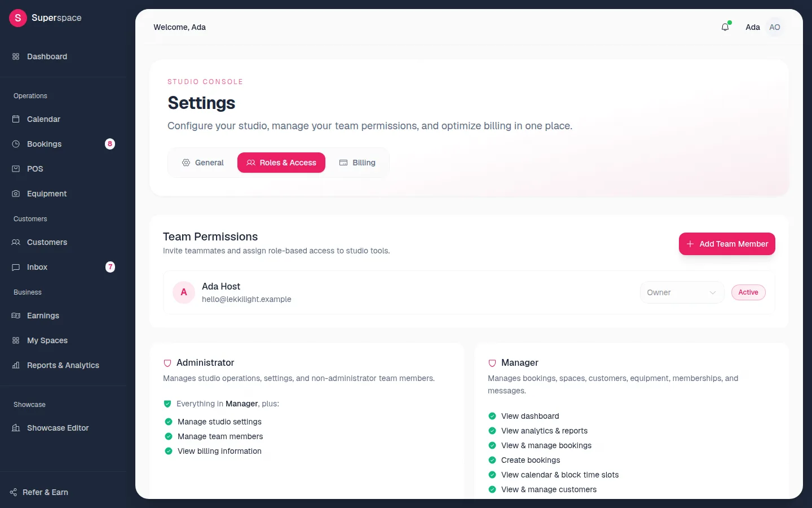Click the Create bookings permission
Image resolution: width=812 pixels, height=508 pixels.
(x=531, y=460)
